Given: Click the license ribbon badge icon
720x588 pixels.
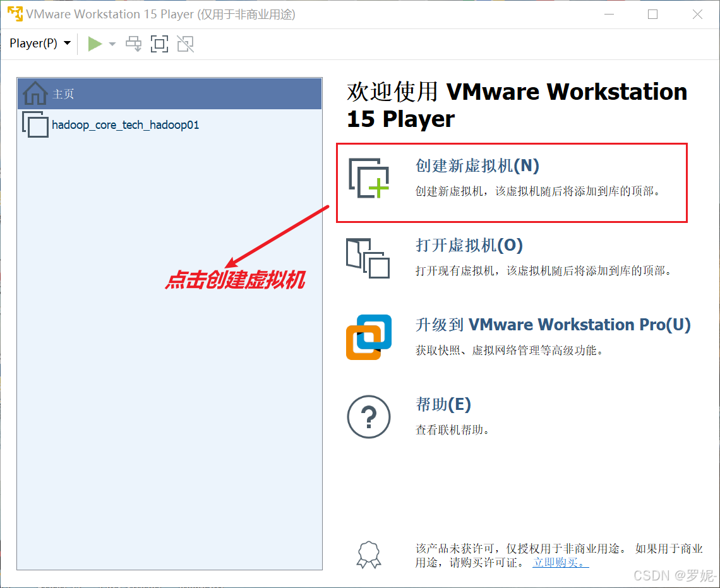Looking at the screenshot, I should pos(369,555).
